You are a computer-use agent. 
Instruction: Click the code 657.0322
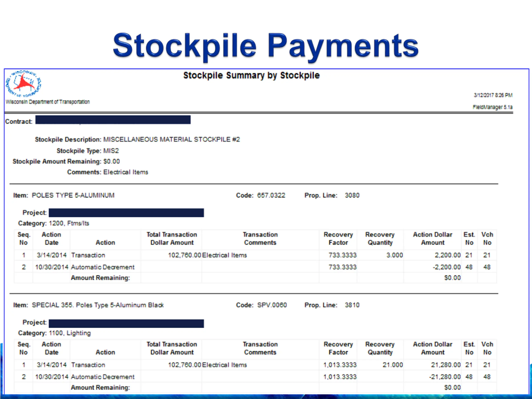tap(271, 195)
